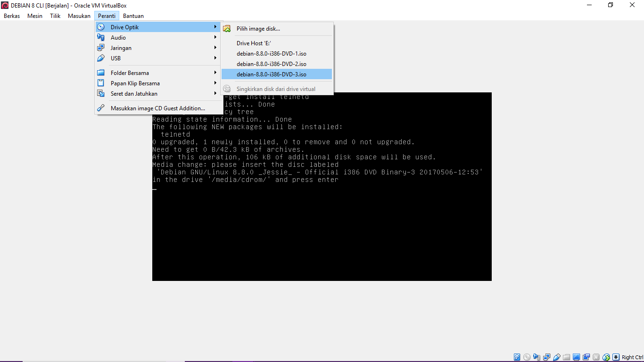Click the audio status bar indicator
Image resolution: width=644 pixels, height=362 pixels.
click(x=537, y=357)
